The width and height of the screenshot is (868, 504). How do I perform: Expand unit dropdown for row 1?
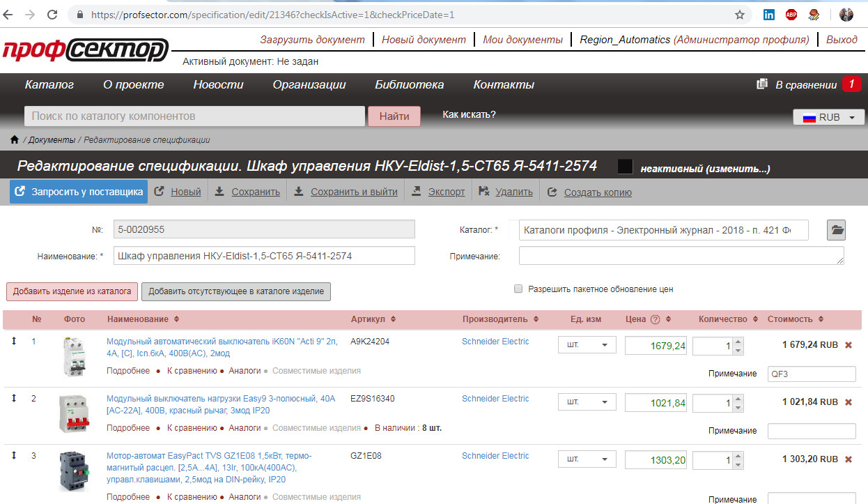pos(587,344)
